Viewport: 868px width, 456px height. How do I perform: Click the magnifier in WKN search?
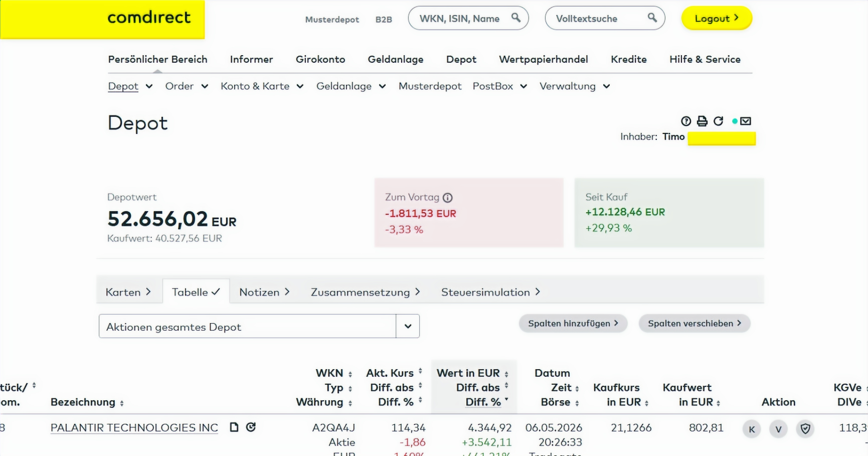[x=515, y=18]
